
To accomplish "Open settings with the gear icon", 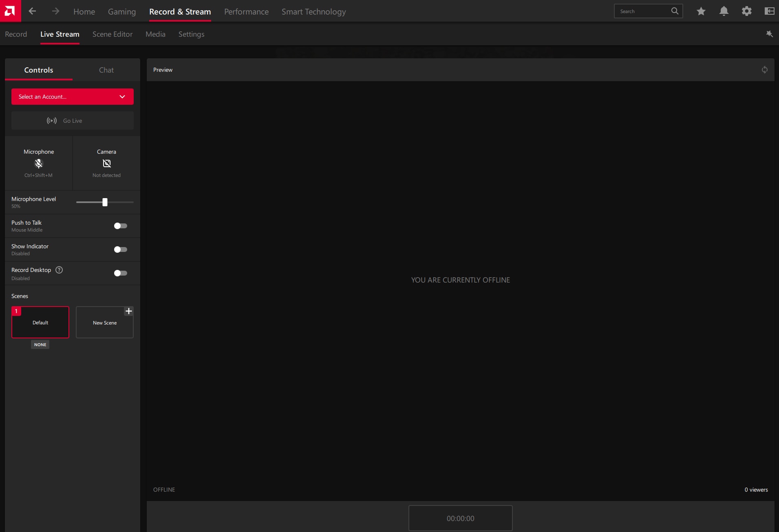I will coord(746,11).
